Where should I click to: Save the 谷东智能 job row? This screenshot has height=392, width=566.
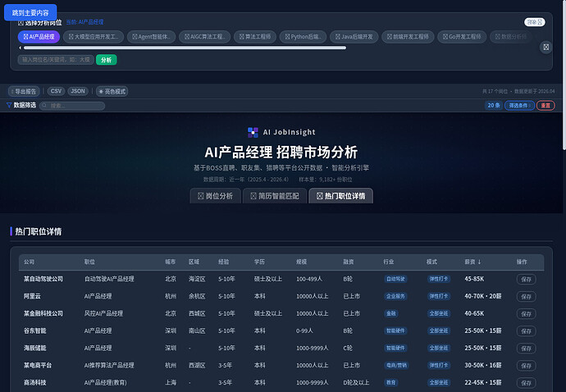526,331
